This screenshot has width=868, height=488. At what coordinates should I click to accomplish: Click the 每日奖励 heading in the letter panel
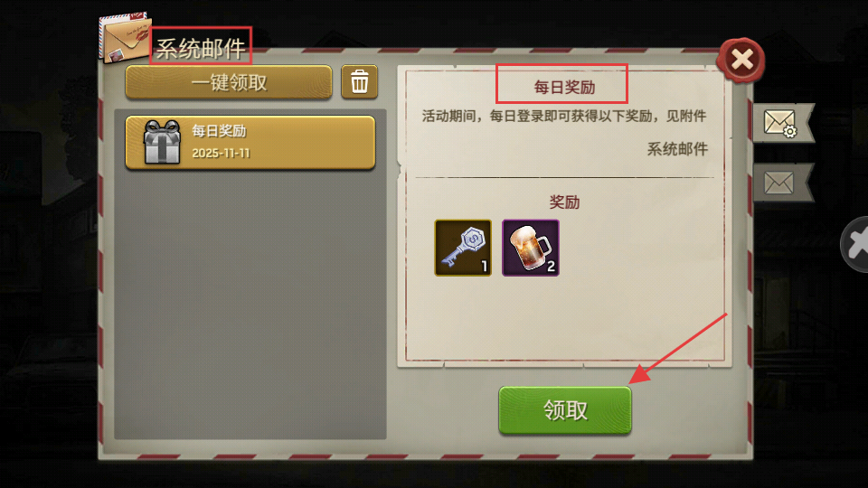tap(564, 88)
